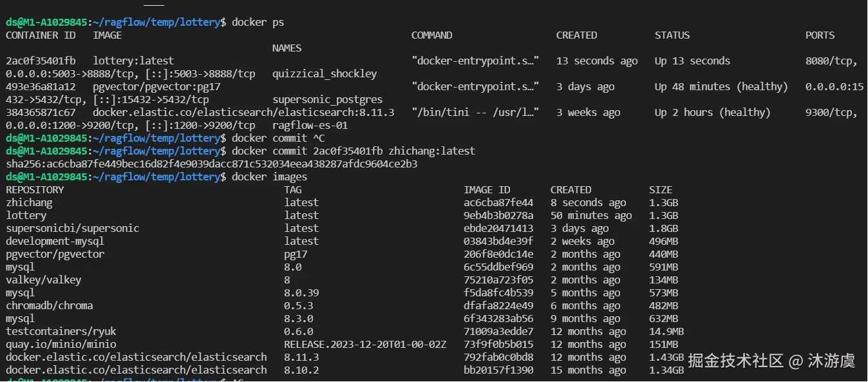Click the supersonicbi/supersonic repository entry
868x382 pixels.
coord(72,228)
